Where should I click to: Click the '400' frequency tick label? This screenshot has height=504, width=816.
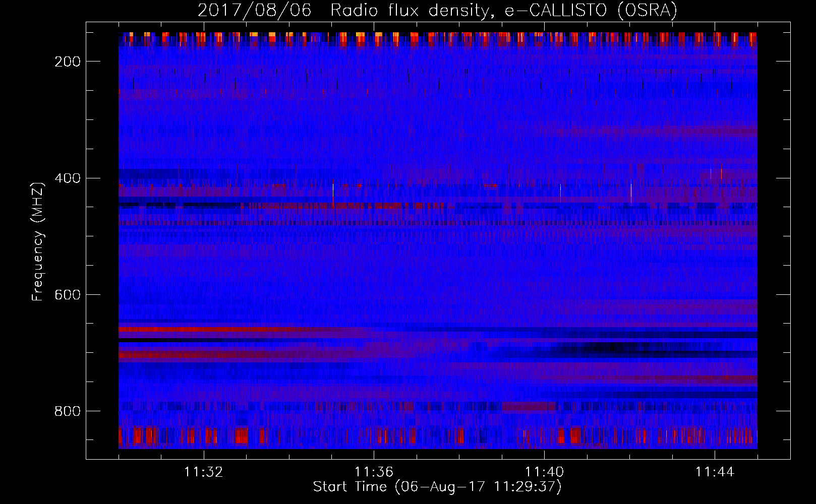pyautogui.click(x=68, y=178)
